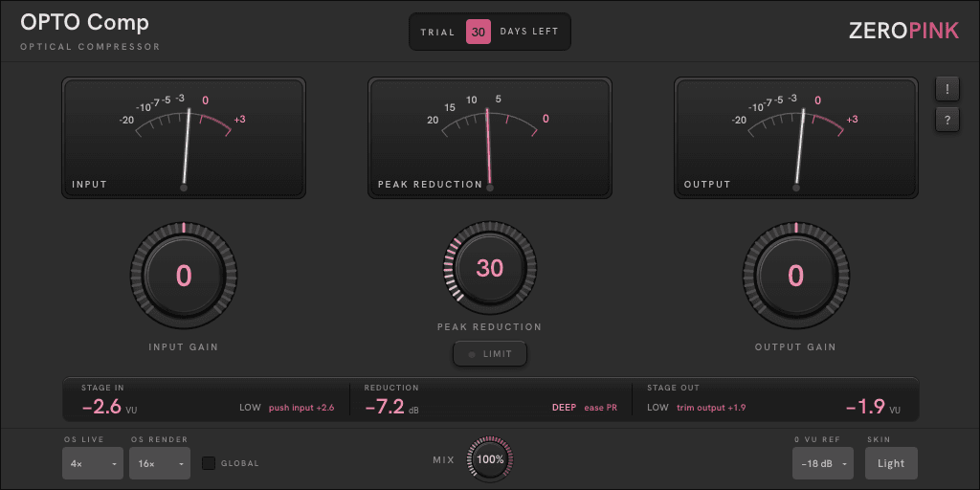Click the 'trim output +1.9' suggestion
The height and width of the screenshot is (490, 980).
[x=711, y=408]
